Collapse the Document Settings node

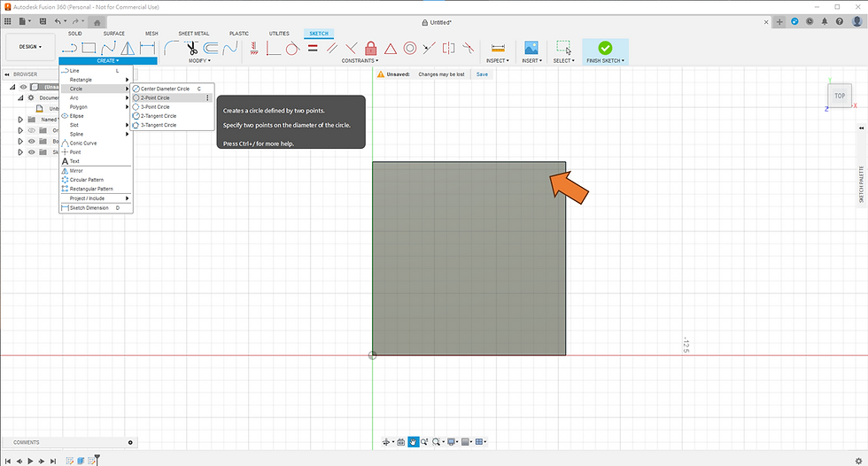click(x=20, y=98)
